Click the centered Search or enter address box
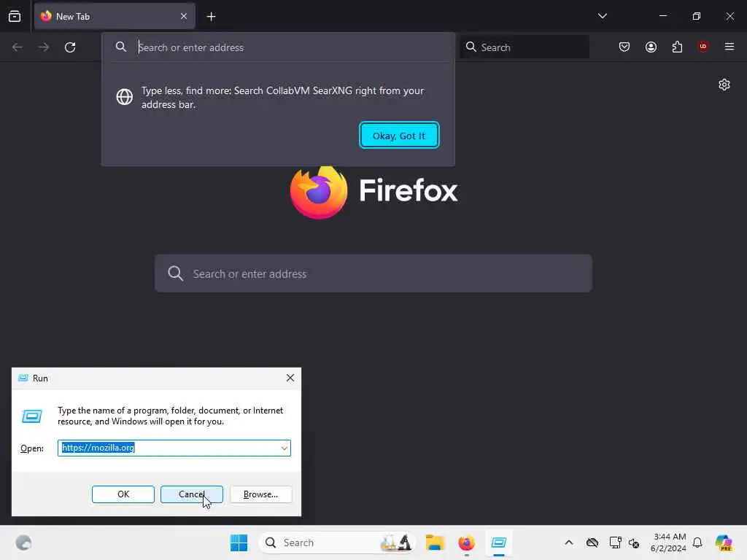747x560 pixels. 373,273
